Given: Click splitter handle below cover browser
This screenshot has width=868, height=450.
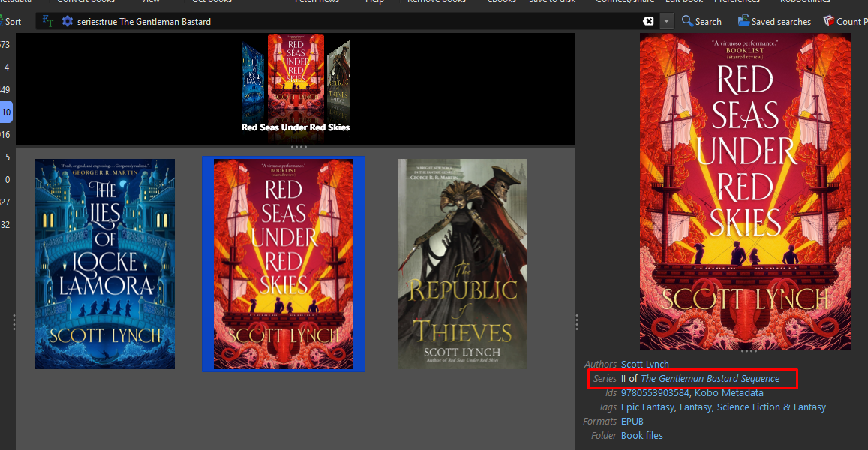Looking at the screenshot, I should point(299,147).
